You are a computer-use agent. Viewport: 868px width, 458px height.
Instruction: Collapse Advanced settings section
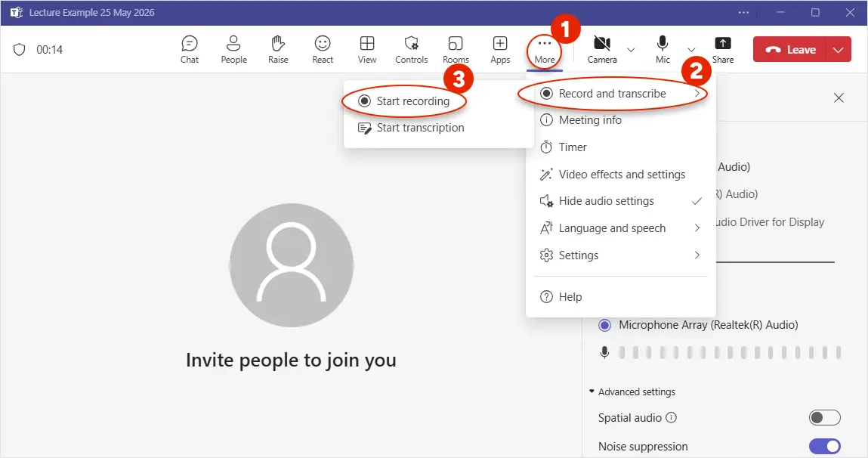coord(632,391)
